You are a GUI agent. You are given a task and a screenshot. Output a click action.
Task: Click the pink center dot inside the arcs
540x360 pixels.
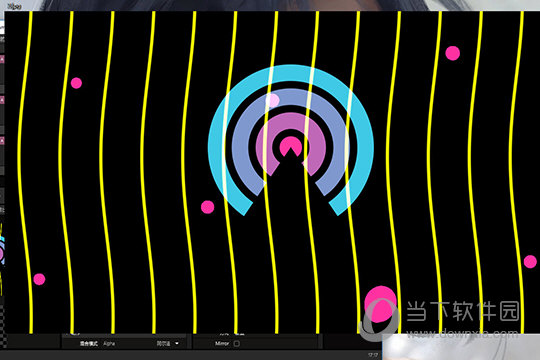click(x=291, y=146)
